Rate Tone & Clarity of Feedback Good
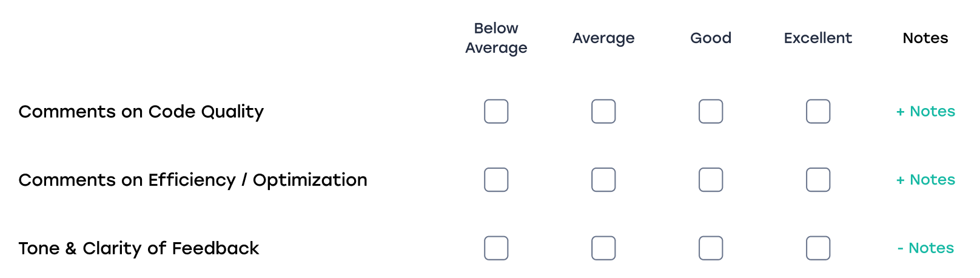 coord(711,248)
